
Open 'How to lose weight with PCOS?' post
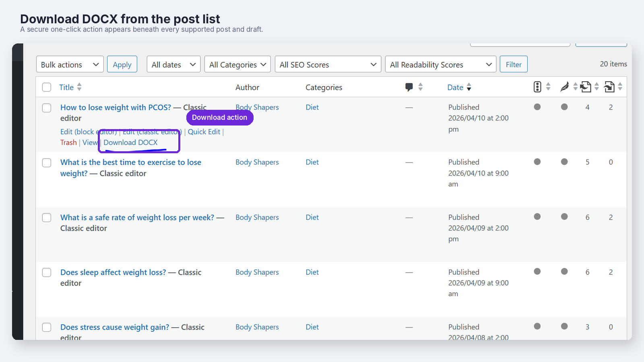click(x=116, y=107)
